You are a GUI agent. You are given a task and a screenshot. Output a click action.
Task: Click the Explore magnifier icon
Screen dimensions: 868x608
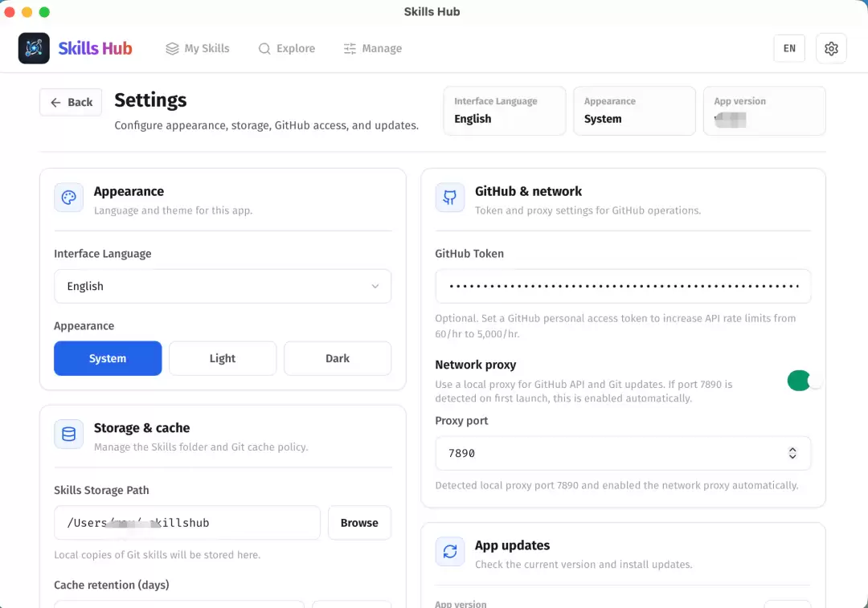264,49
